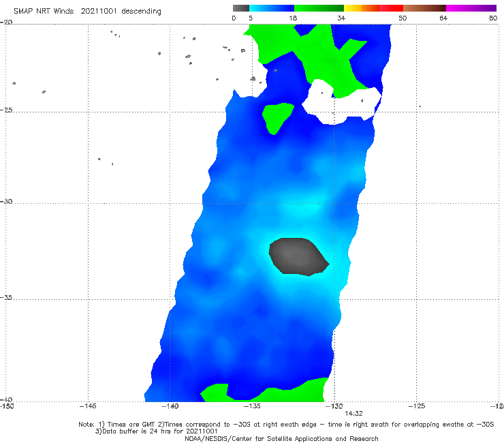Click the longitude axis label "-145"
504x443 pixels.
coord(88,406)
